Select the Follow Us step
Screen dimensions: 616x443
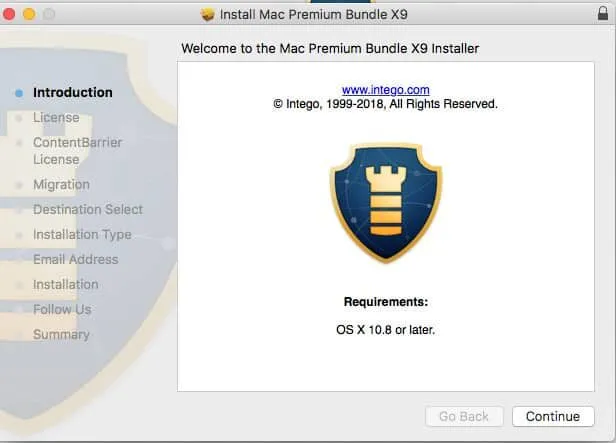tap(62, 309)
